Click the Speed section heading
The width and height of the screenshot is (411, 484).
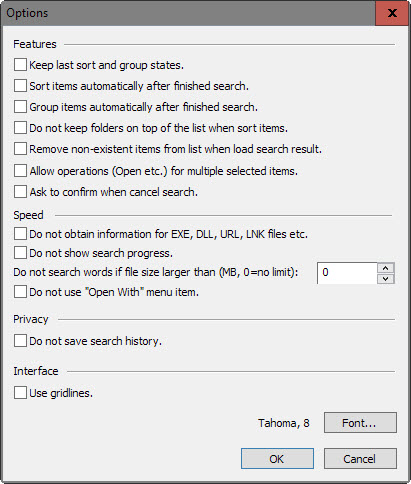coord(28,215)
